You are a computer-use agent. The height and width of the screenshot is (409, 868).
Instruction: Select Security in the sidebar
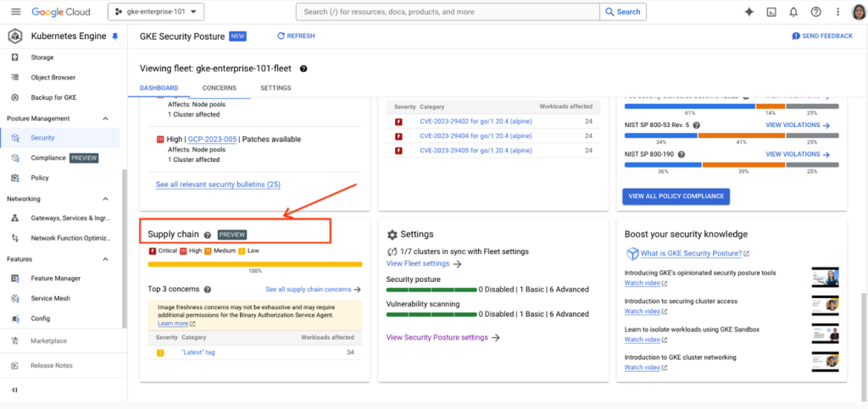(42, 138)
